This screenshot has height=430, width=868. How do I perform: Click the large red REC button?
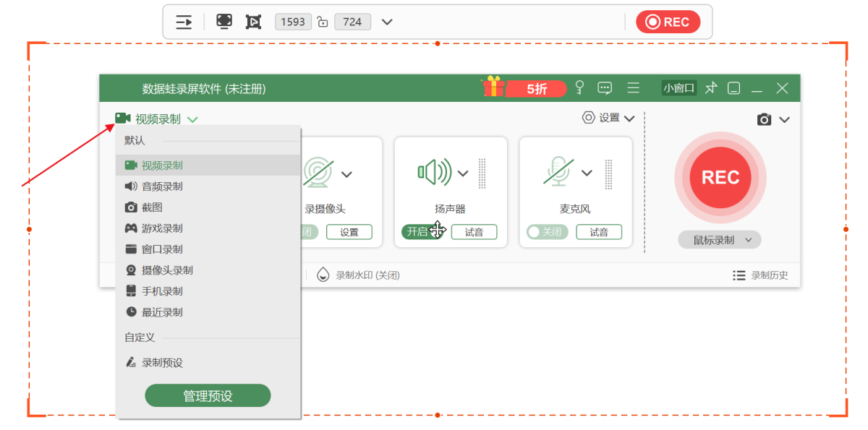(720, 178)
